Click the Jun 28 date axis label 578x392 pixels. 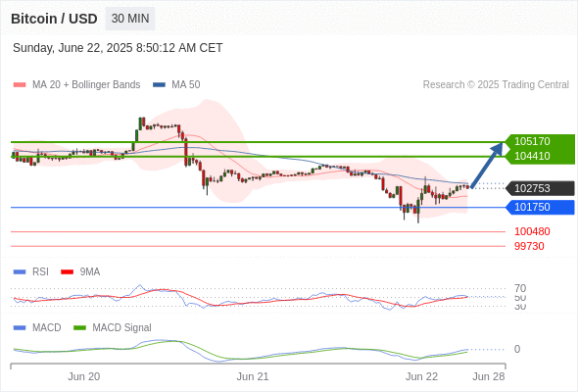pos(489,376)
